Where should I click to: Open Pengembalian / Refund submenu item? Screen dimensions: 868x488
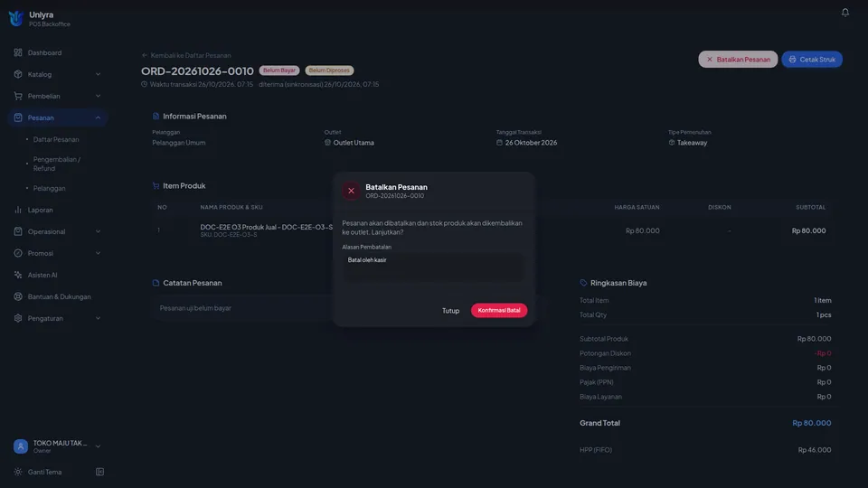56,164
